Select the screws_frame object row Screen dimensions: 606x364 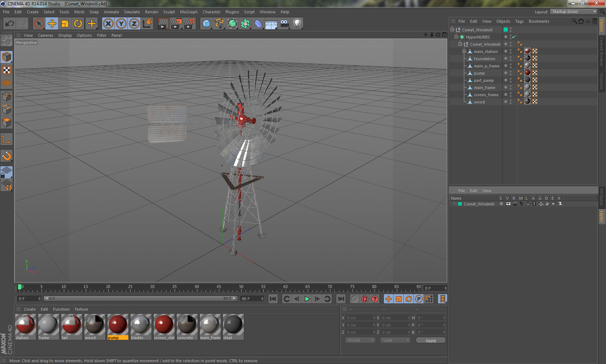click(486, 95)
